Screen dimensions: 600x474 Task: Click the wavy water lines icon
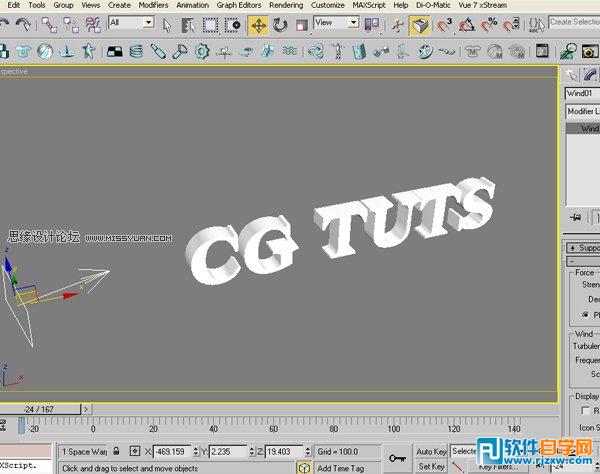(x=290, y=51)
